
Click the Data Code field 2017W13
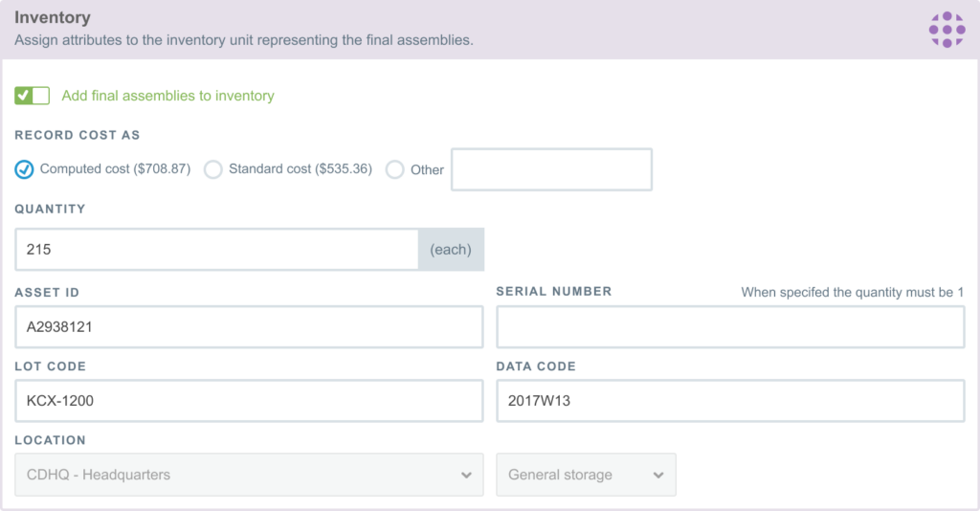pos(730,400)
